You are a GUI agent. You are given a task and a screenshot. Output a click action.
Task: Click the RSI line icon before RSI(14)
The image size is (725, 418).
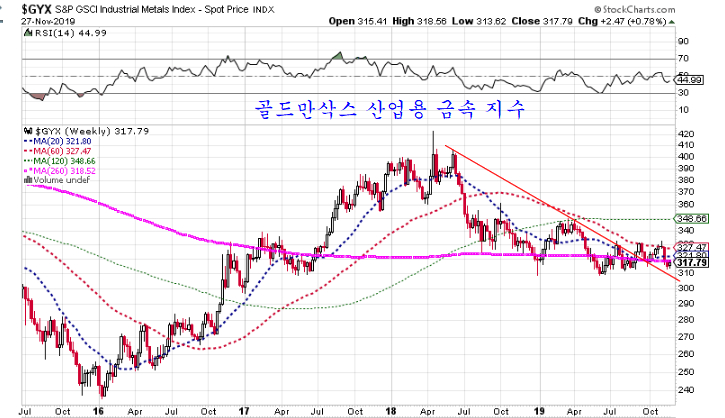coord(28,33)
